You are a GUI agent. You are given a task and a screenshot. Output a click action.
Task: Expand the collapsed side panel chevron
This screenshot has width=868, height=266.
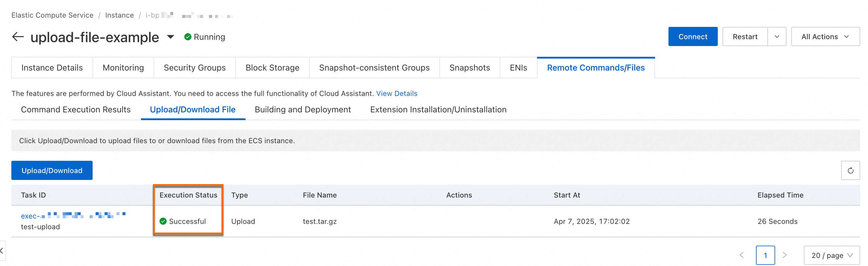coord(2,250)
